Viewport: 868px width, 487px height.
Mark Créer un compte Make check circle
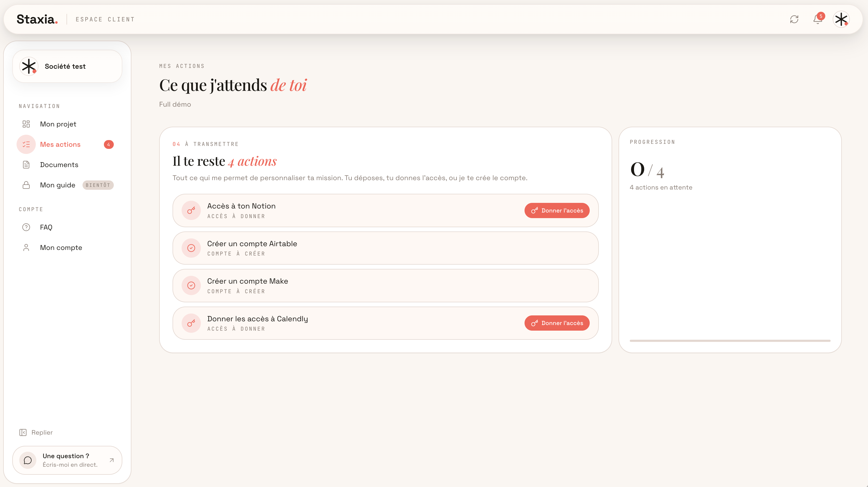point(191,286)
